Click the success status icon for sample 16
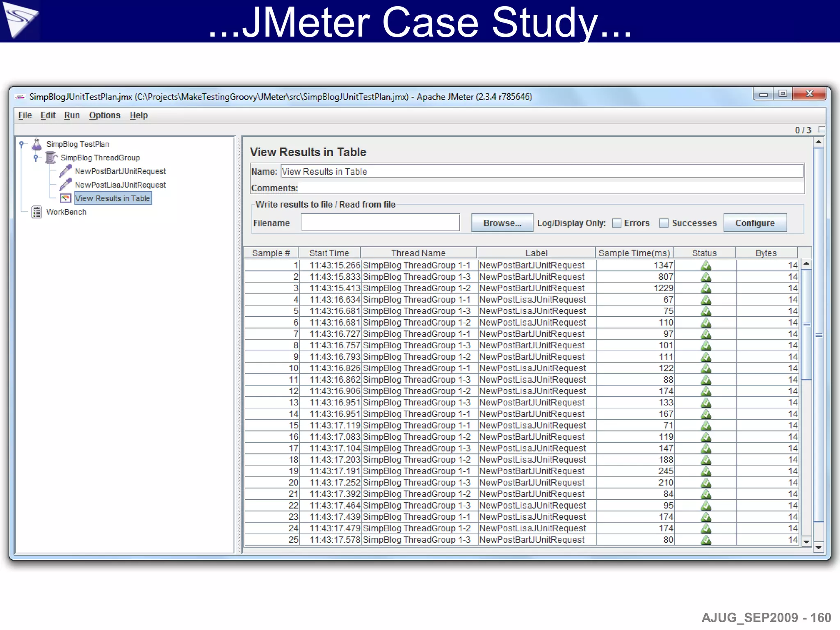 coord(705,437)
